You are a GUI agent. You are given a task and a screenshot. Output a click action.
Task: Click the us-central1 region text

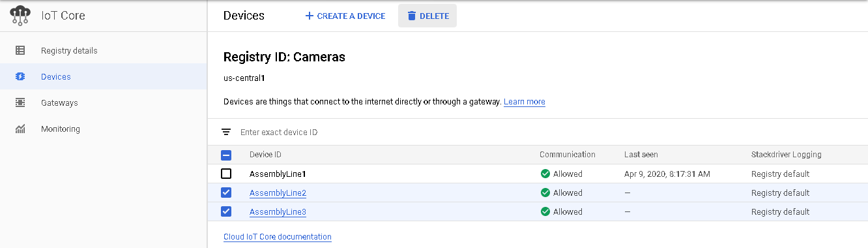[x=244, y=78]
